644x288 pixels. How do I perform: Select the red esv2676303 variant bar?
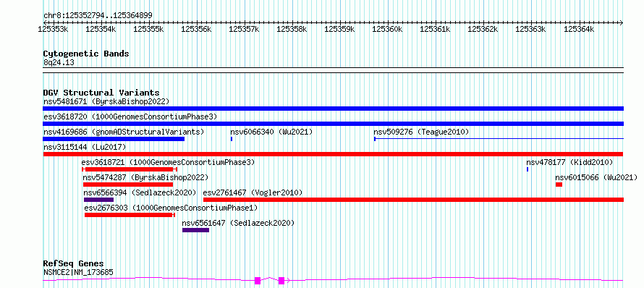(130, 215)
